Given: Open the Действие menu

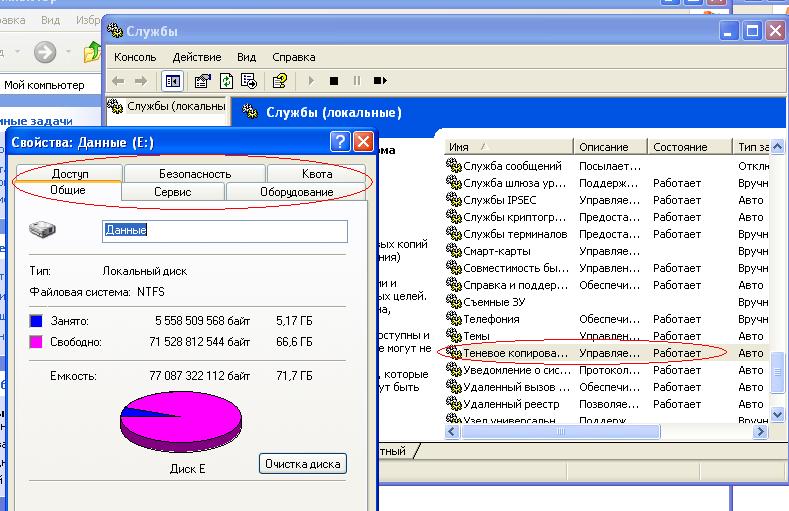Looking at the screenshot, I should (197, 57).
